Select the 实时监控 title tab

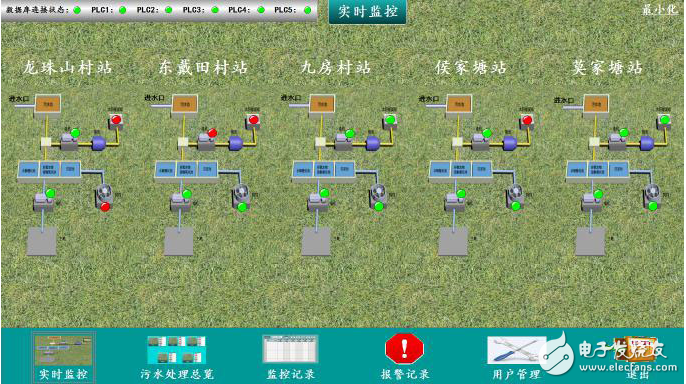368,11
